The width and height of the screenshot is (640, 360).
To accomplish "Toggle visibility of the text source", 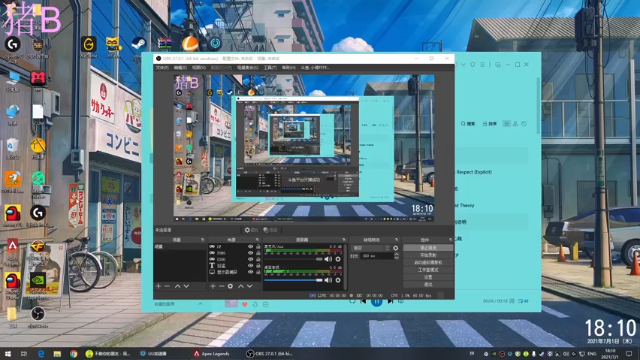I will pyautogui.click(x=250, y=265).
